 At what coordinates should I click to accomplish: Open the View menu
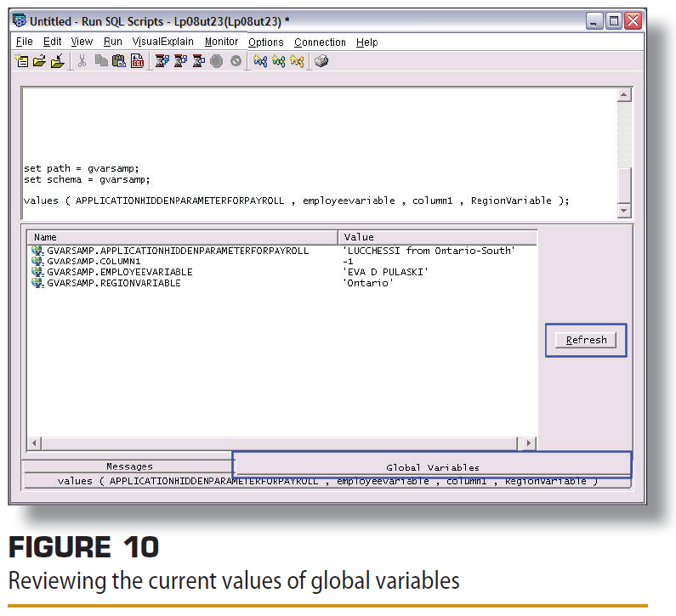point(82,42)
